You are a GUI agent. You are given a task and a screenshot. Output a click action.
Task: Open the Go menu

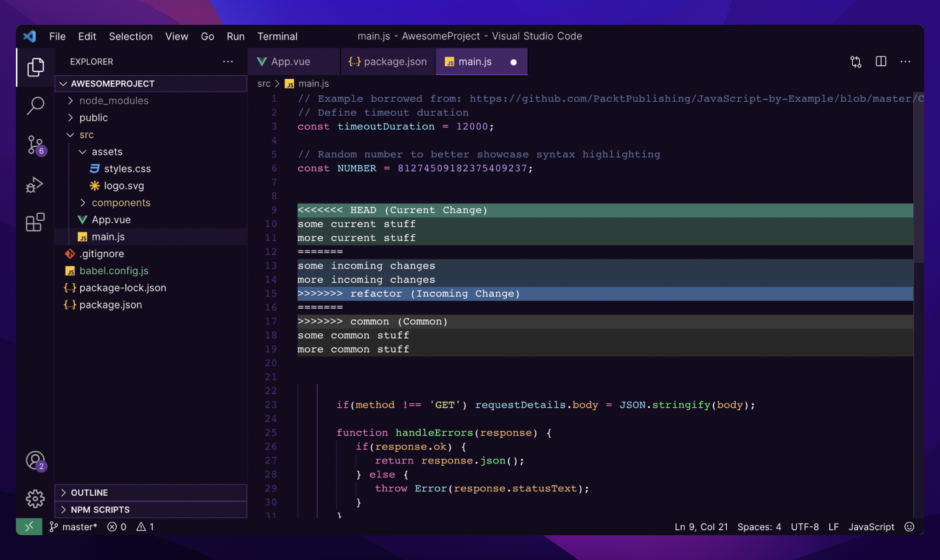[x=207, y=36]
